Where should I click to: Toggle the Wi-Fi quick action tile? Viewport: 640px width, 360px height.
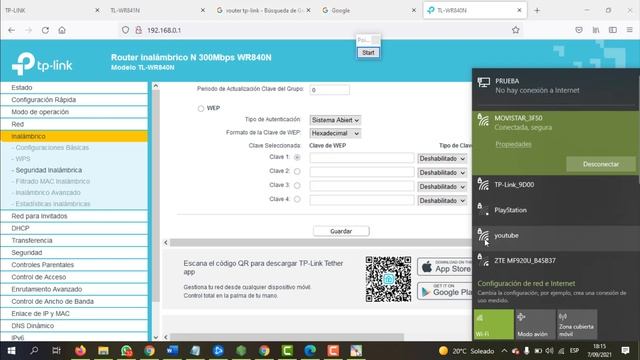pyautogui.click(x=493, y=324)
